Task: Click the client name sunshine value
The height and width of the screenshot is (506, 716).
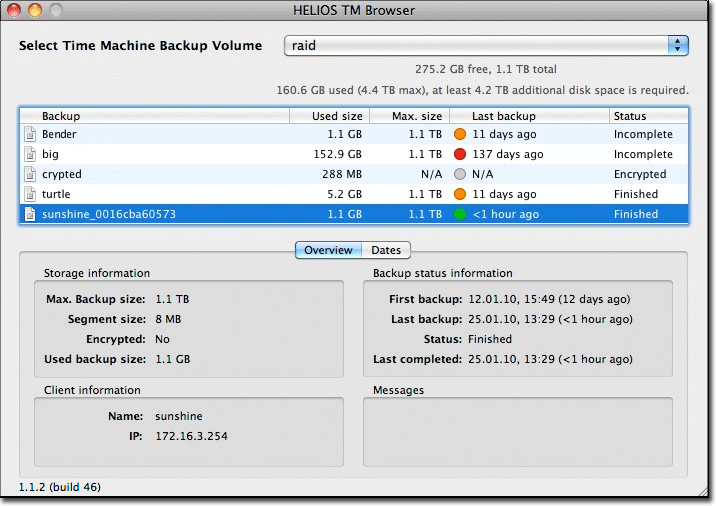Action: coord(179,416)
